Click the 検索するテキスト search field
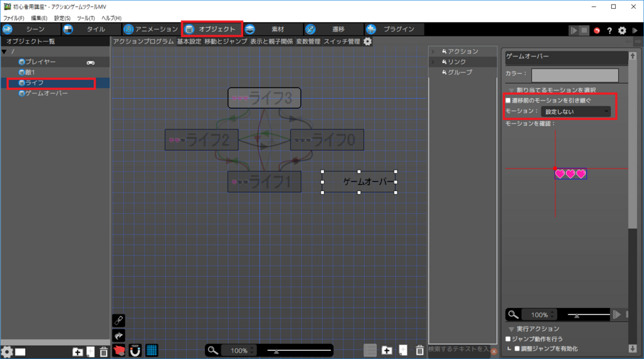This screenshot has height=359, width=644. coord(458,349)
